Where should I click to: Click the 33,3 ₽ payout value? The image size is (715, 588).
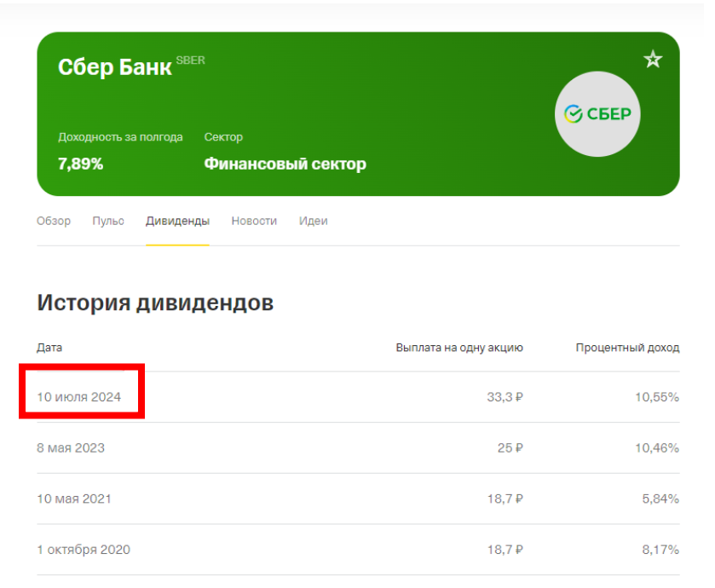pos(505,397)
